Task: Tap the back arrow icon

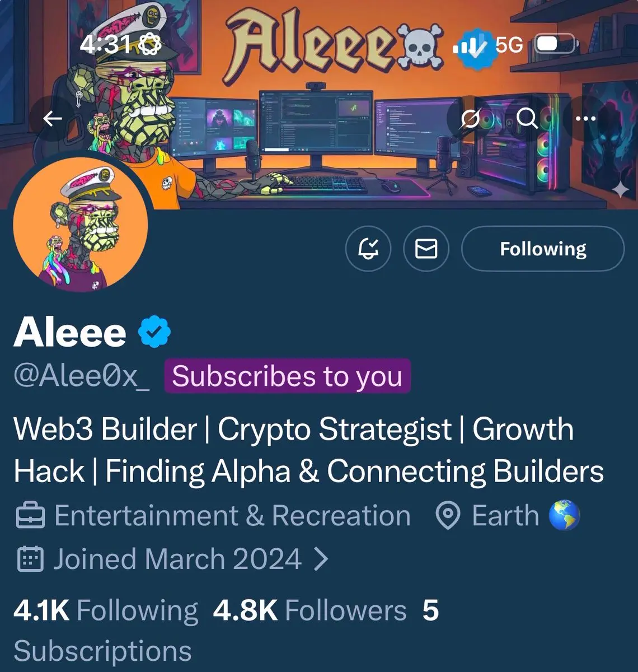Action: tap(53, 119)
